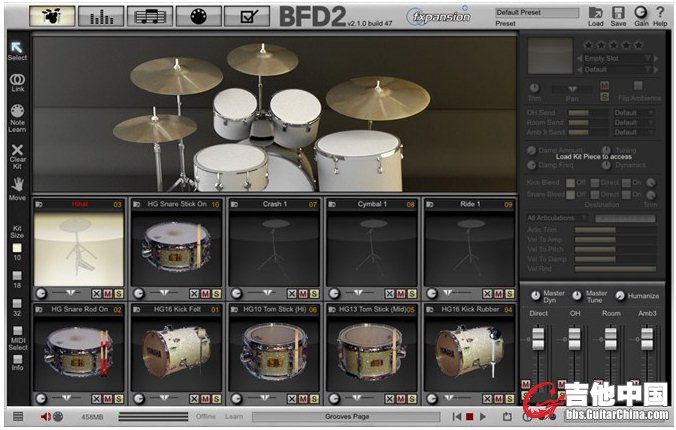Click the loop toggle icon near transport

pos(507,417)
